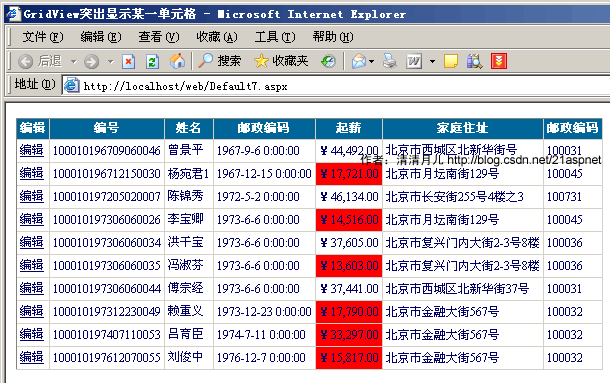Click the 编号 column header
The width and height of the screenshot is (610, 383).
(107, 128)
